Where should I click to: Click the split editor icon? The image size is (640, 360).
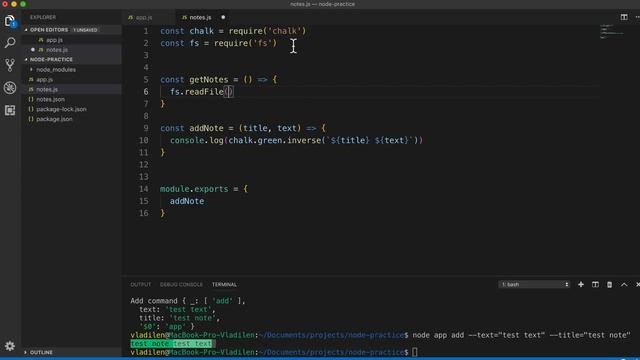pyautogui.click(x=624, y=17)
